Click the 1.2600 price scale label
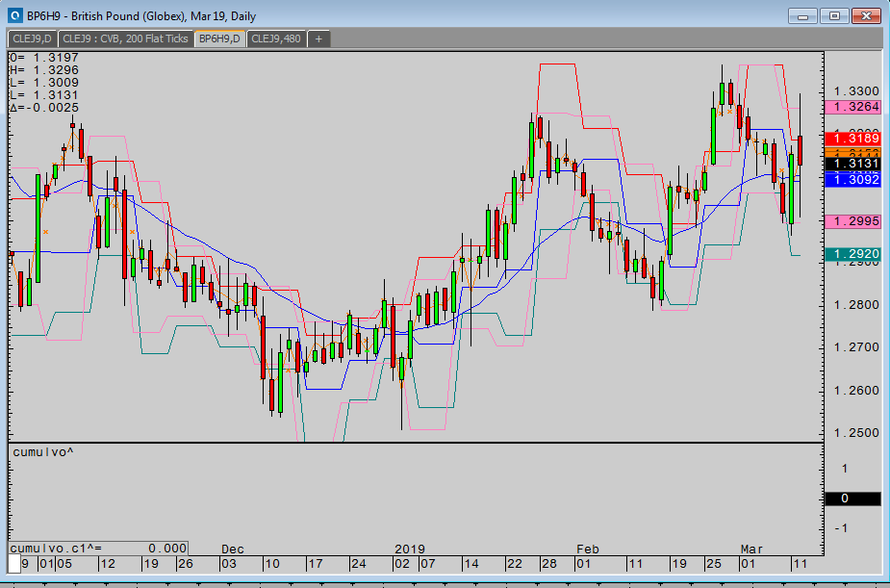 (x=856, y=391)
